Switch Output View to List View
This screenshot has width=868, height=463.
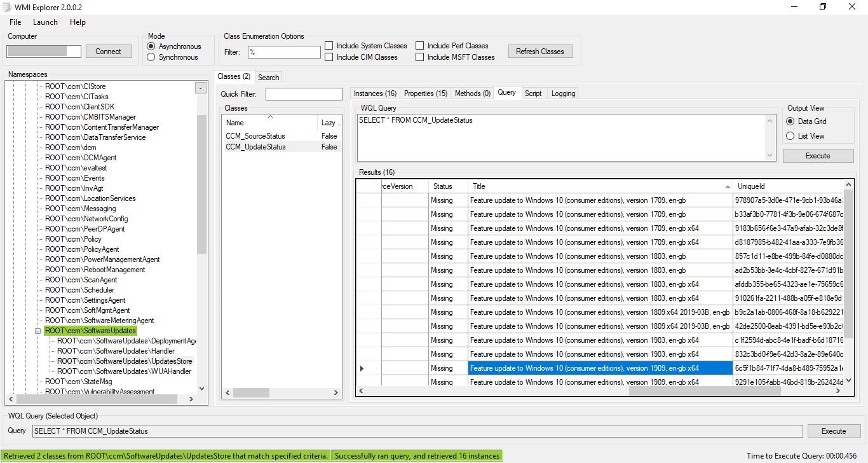pos(789,135)
